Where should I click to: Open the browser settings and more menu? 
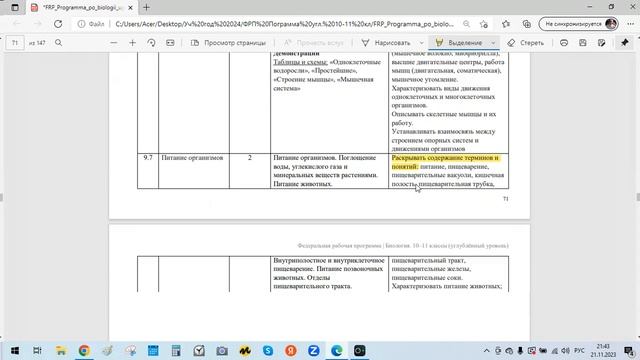click(x=631, y=24)
